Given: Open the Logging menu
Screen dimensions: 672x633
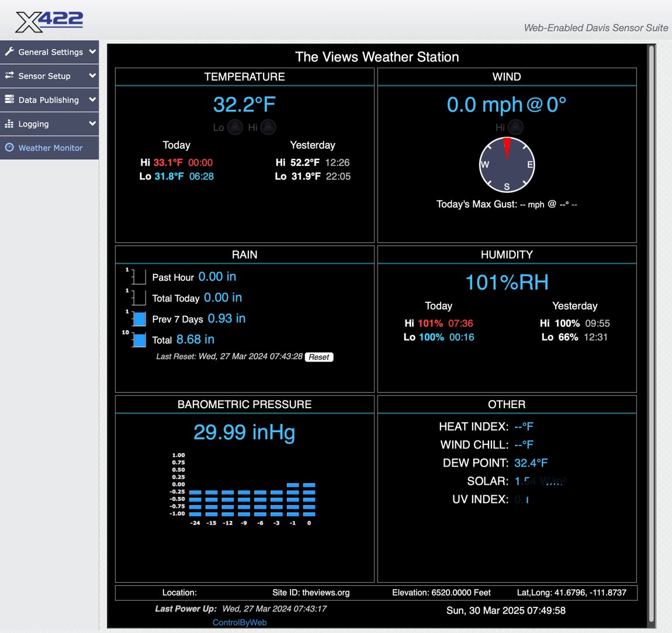Looking at the screenshot, I should [x=49, y=124].
